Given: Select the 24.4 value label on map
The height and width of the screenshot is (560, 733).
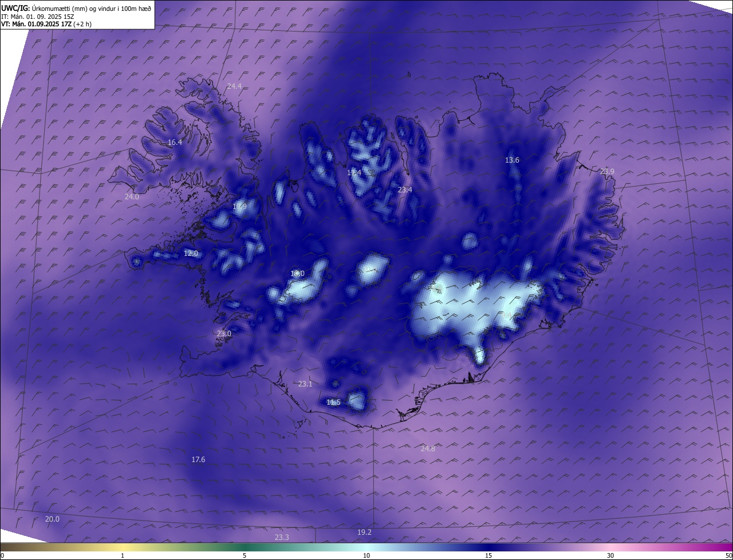Looking at the screenshot, I should click(234, 86).
